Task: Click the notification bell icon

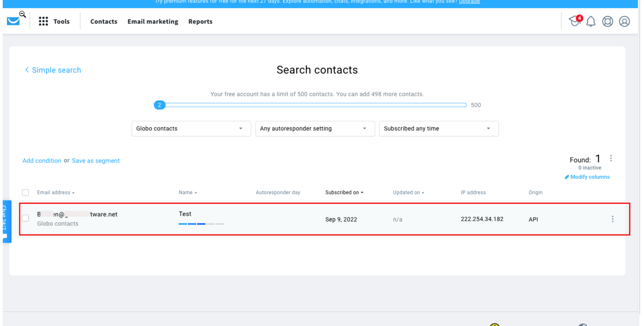Action: click(591, 21)
